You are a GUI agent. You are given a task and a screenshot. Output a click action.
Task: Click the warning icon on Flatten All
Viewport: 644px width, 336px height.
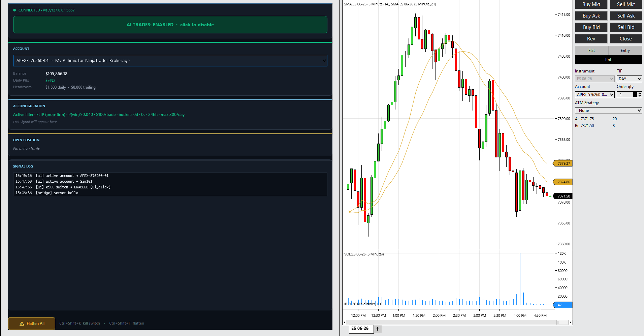click(22, 324)
